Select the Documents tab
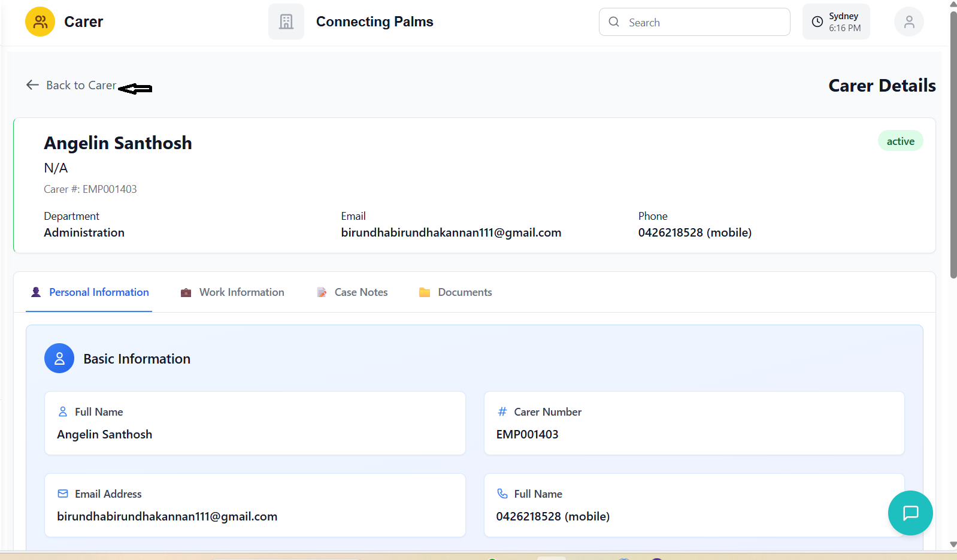The width and height of the screenshot is (957, 560). 456,292
